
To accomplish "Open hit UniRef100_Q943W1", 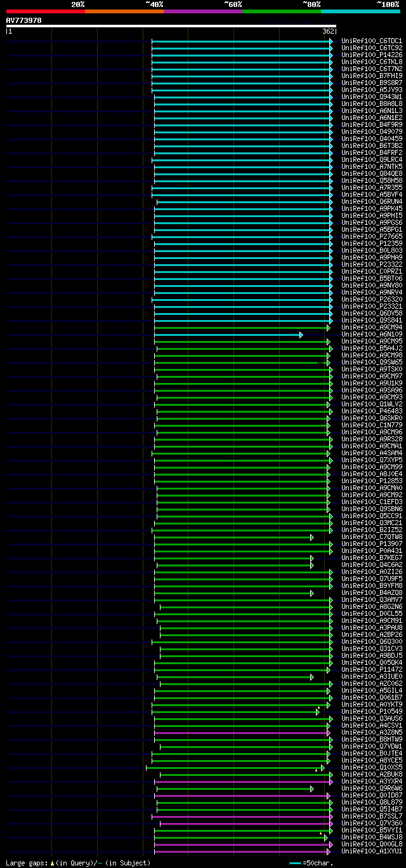I will [372, 97].
